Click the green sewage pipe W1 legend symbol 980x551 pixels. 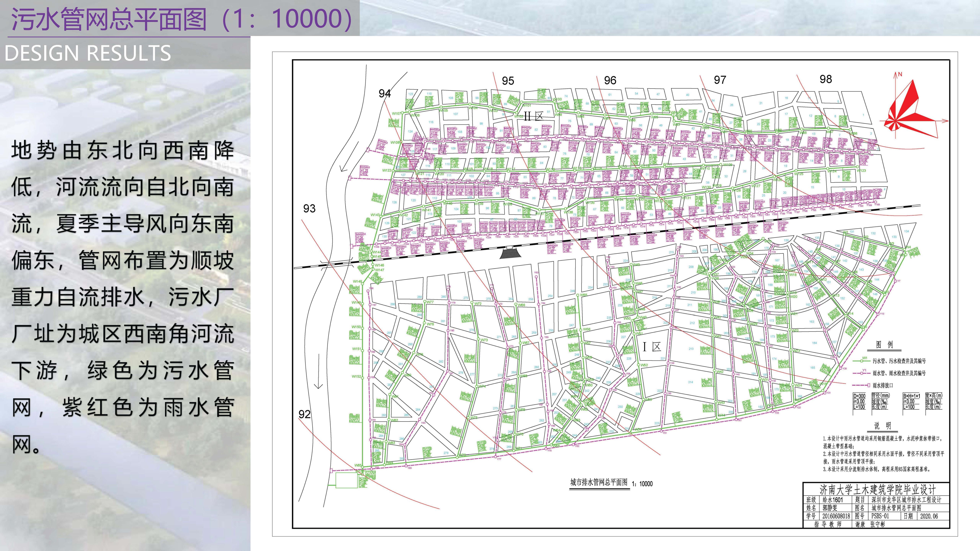[x=861, y=360]
